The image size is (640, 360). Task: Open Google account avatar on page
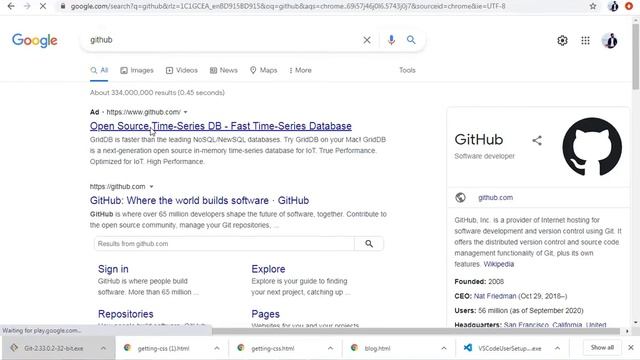[610, 40]
